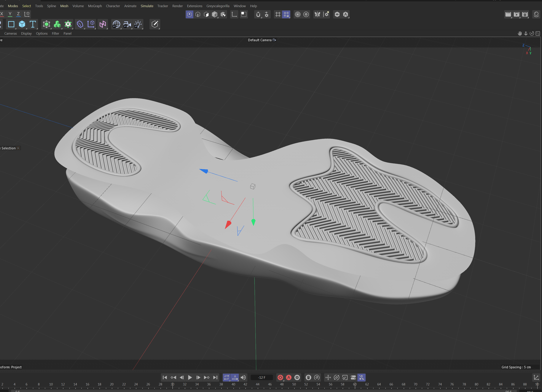Add a camera object from toolbar
This screenshot has height=392, width=542.
[x=127, y=24]
